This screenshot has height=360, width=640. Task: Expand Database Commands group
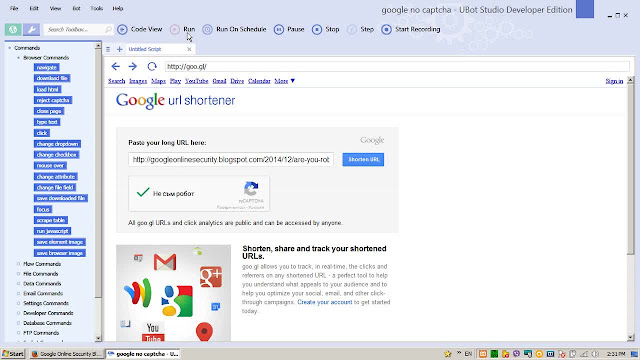18,323
